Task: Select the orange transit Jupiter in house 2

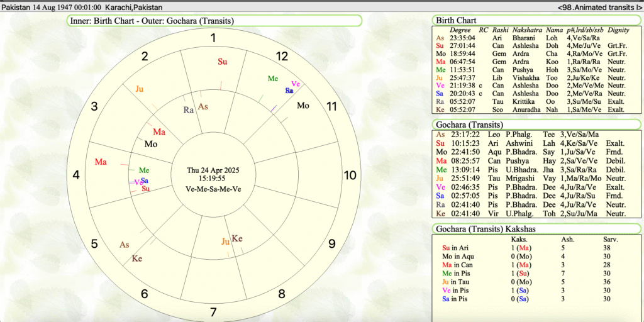Action: coord(140,89)
